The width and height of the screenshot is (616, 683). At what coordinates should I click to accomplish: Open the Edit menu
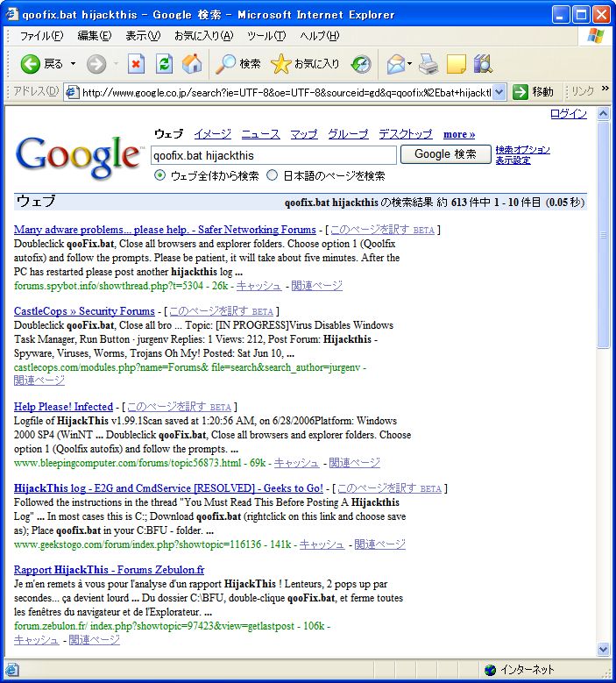coord(95,36)
